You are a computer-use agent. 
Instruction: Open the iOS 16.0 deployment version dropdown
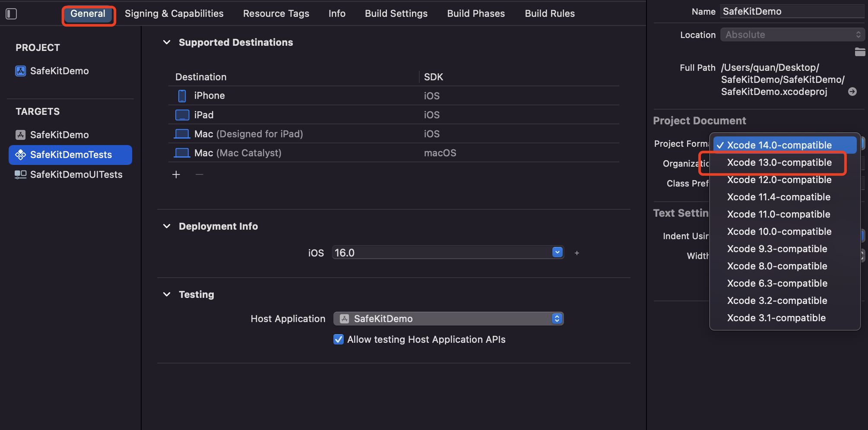(558, 252)
